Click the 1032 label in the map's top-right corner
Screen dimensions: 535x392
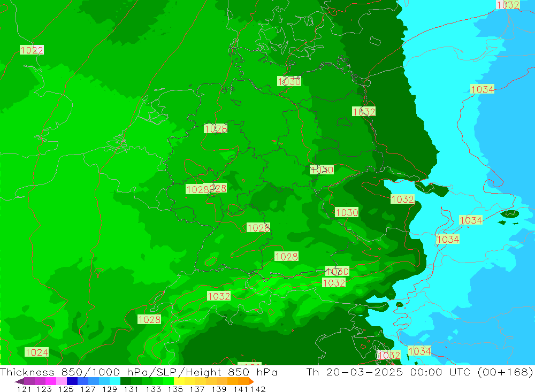(x=508, y=5)
